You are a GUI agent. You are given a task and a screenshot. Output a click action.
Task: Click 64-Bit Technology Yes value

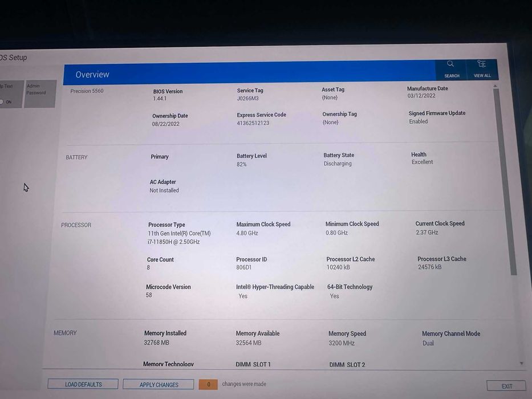click(x=334, y=296)
